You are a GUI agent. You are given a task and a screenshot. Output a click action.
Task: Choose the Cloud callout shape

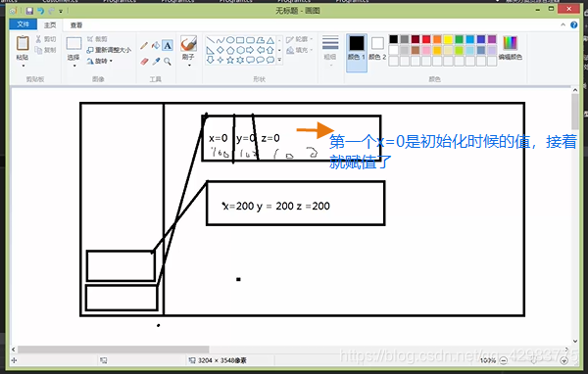pyautogui.click(x=270, y=60)
